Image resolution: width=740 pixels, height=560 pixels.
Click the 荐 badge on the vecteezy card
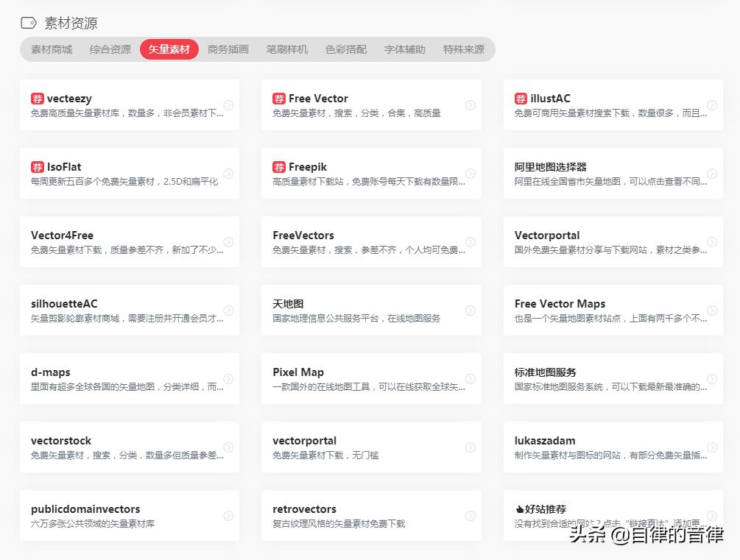point(37,98)
